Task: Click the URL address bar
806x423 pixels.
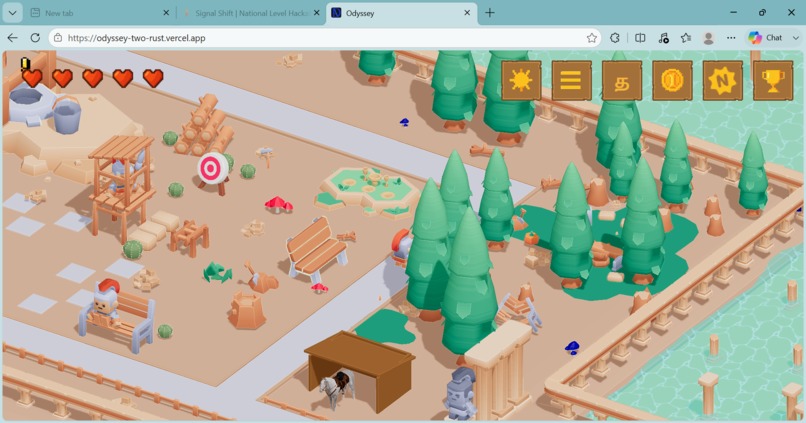Action: [x=325, y=38]
